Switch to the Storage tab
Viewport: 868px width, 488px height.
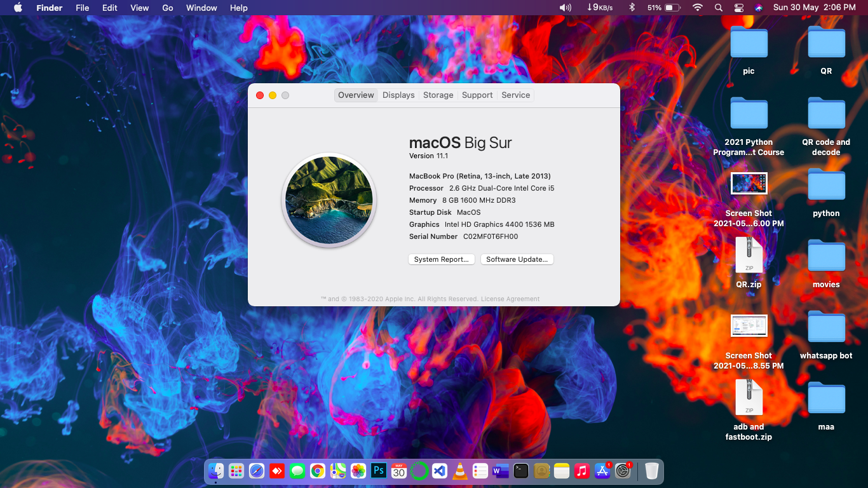tap(438, 95)
